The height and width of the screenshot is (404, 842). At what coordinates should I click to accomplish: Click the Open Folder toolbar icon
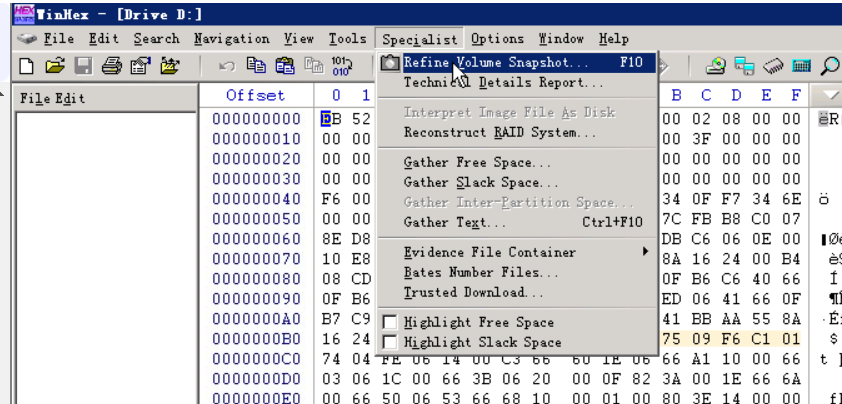coord(169,66)
